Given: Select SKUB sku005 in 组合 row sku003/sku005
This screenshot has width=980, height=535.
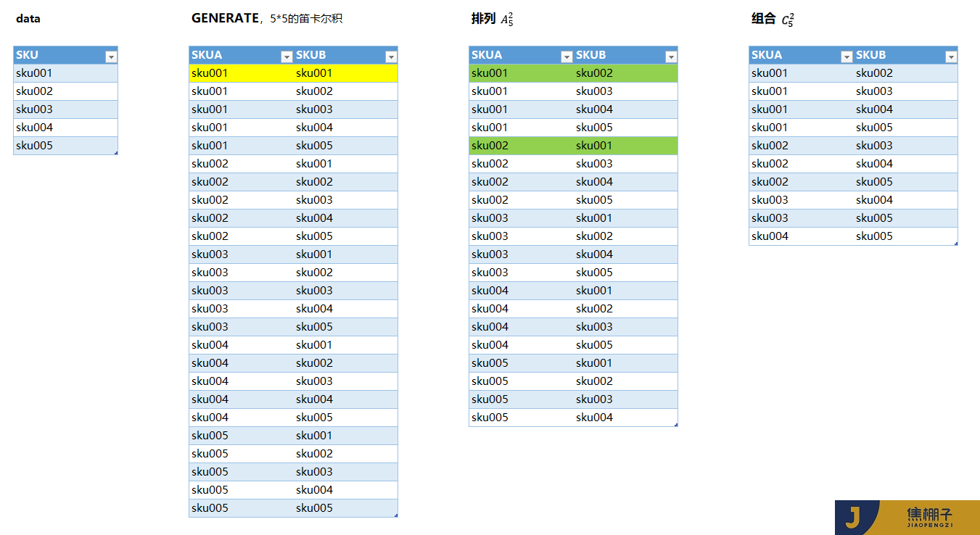Looking at the screenshot, I should pos(905,218).
